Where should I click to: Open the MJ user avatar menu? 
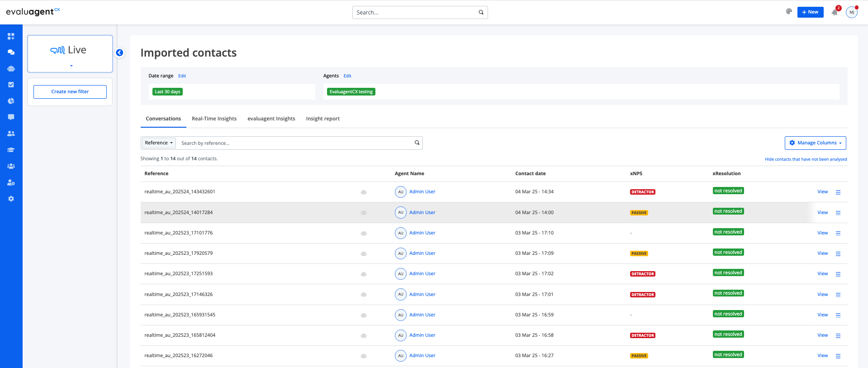coord(852,12)
